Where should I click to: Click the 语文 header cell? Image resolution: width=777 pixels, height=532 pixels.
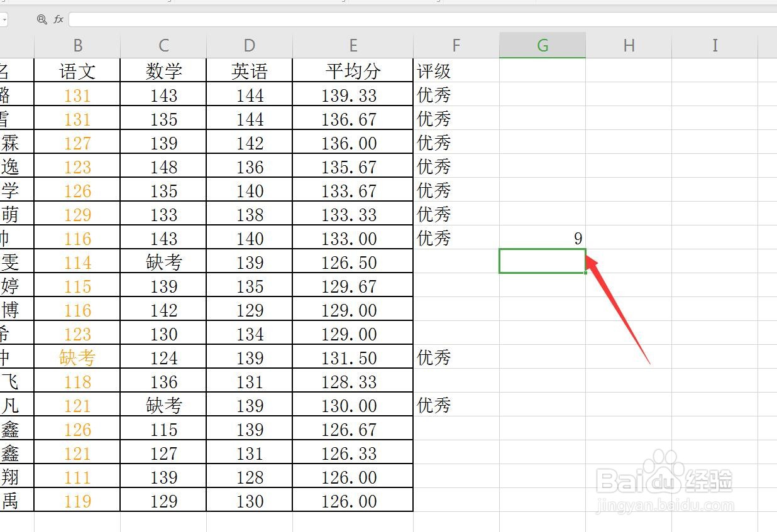[x=77, y=71]
